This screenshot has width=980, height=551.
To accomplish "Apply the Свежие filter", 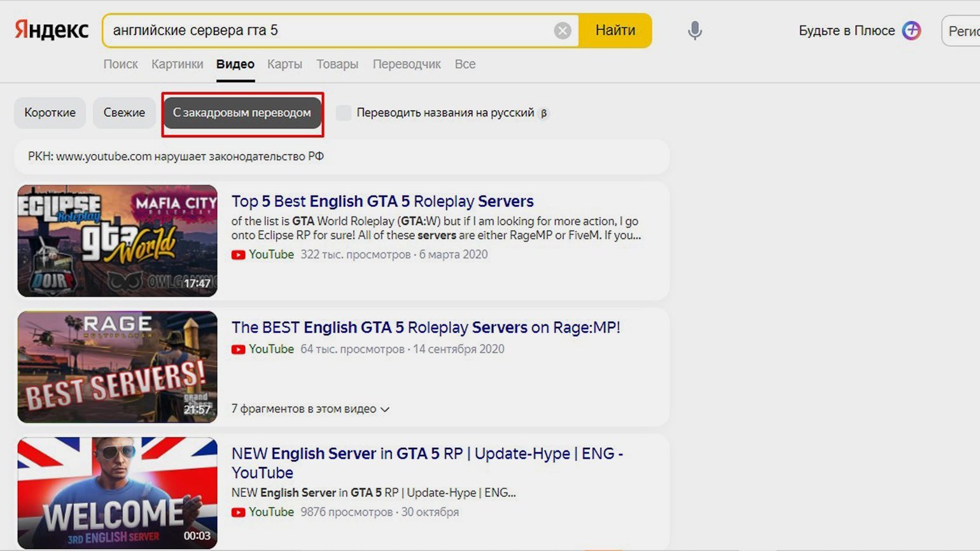I will 124,113.
